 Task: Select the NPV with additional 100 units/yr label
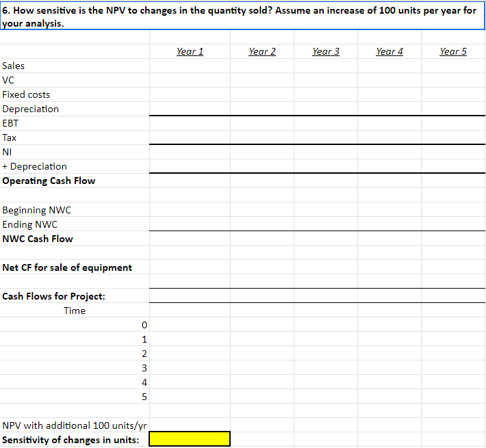[x=75, y=425]
